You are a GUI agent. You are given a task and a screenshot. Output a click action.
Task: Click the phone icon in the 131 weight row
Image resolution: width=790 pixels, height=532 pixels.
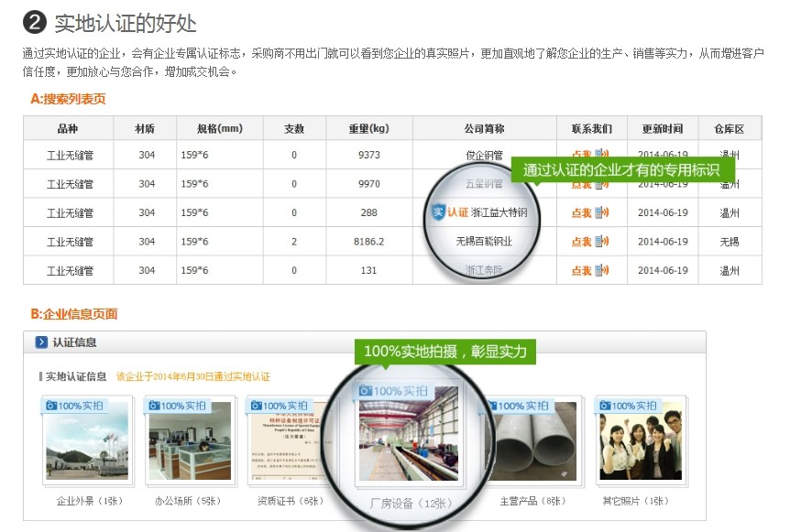click(x=602, y=270)
